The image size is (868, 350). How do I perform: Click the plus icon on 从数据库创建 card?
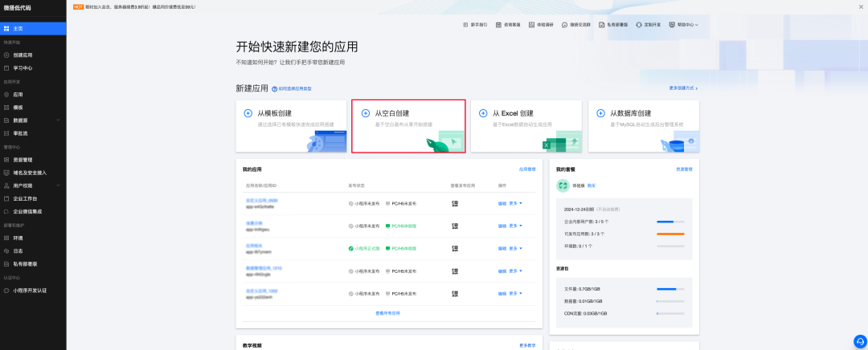tap(600, 113)
